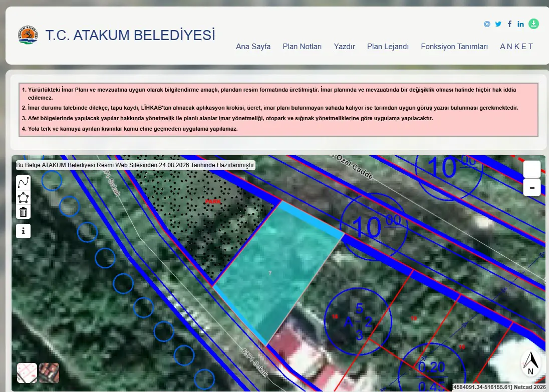The height and width of the screenshot is (392, 549).
Task: Open the LinkedIn icon link
Action: (x=520, y=24)
